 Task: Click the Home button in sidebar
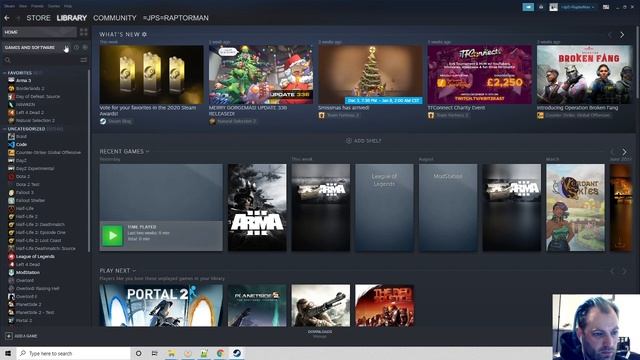(39, 32)
